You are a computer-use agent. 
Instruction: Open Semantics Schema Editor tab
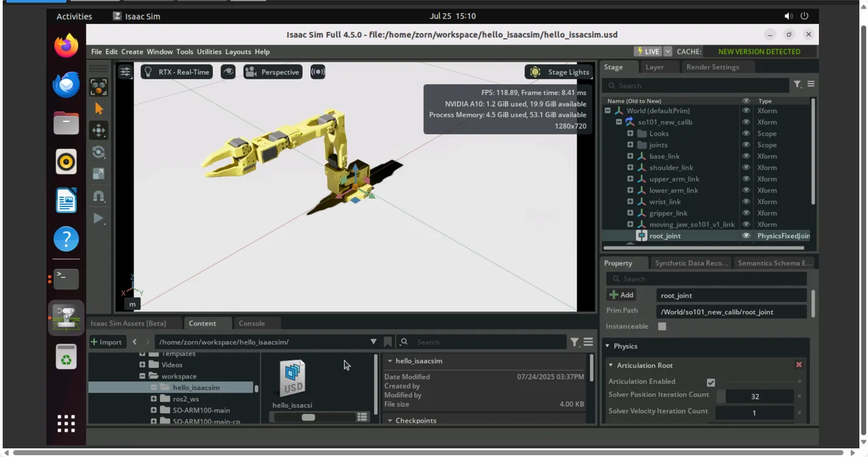(774, 263)
